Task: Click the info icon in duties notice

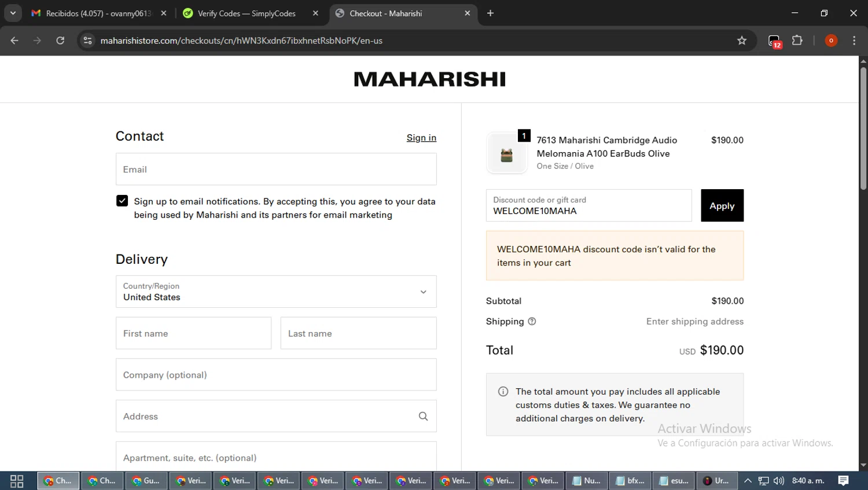Action: [x=503, y=392]
